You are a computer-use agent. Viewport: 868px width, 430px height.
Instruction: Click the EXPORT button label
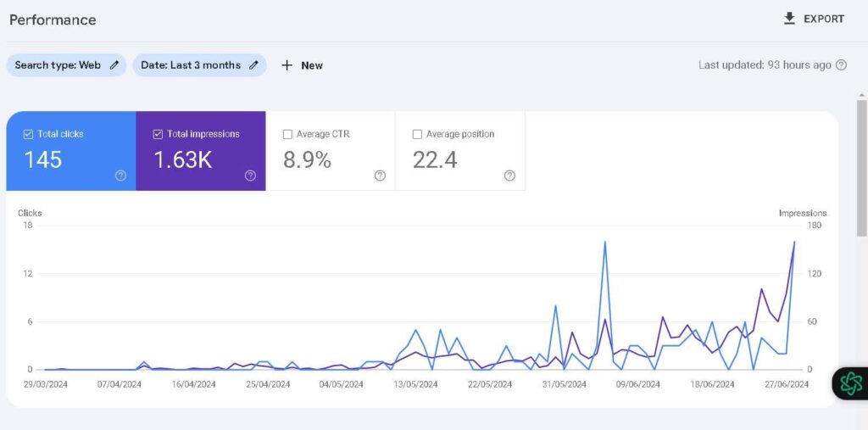pyautogui.click(x=824, y=19)
